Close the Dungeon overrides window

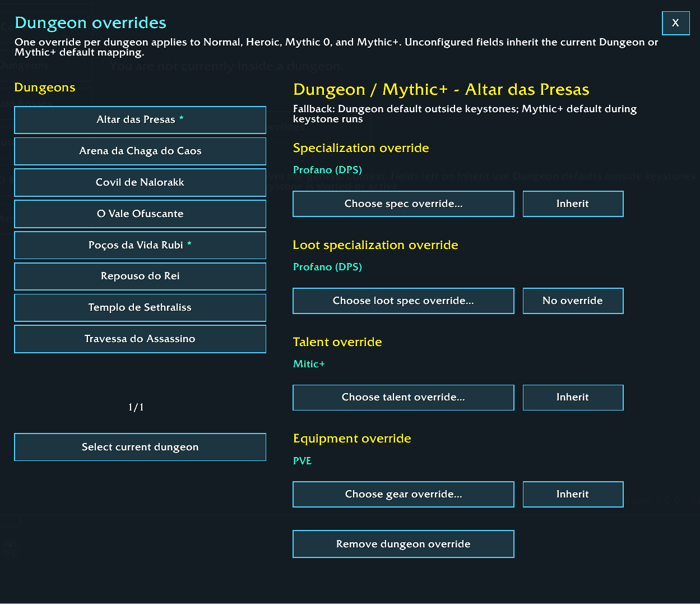(675, 23)
